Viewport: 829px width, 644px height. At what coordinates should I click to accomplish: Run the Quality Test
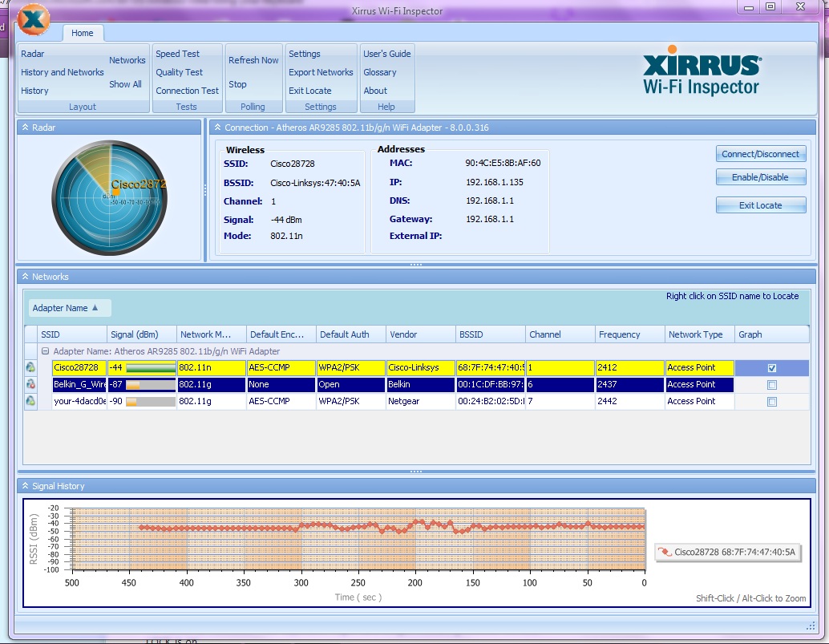click(180, 72)
